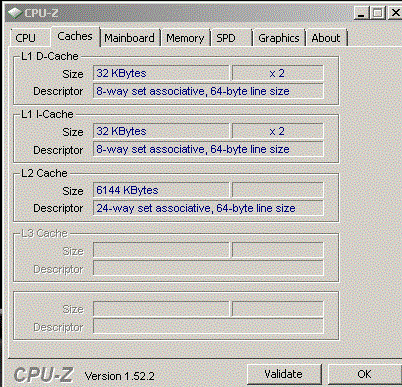Click the Validate button
The width and height of the screenshot is (402, 387).
(284, 374)
